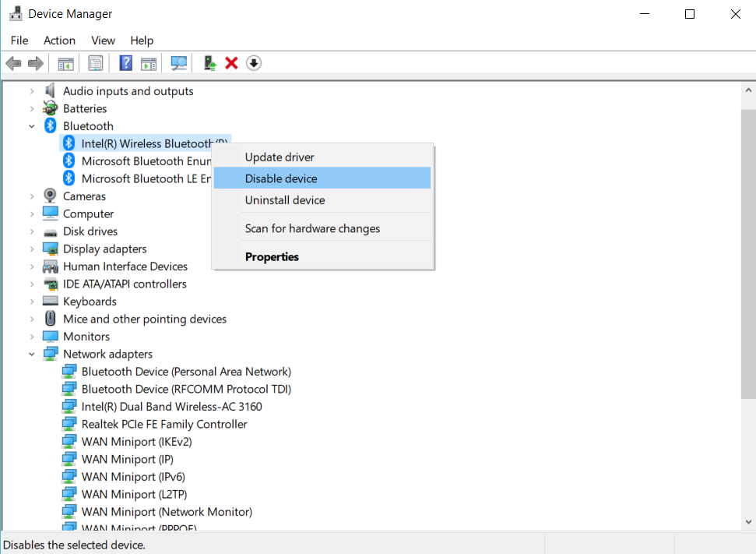Expand the Display adapters node
Screen dimensions: 756x554
point(32,249)
